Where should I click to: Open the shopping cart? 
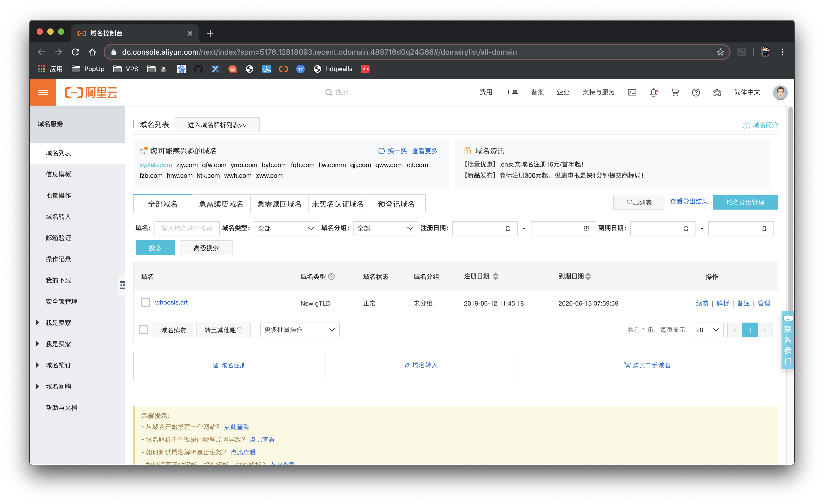pos(675,93)
